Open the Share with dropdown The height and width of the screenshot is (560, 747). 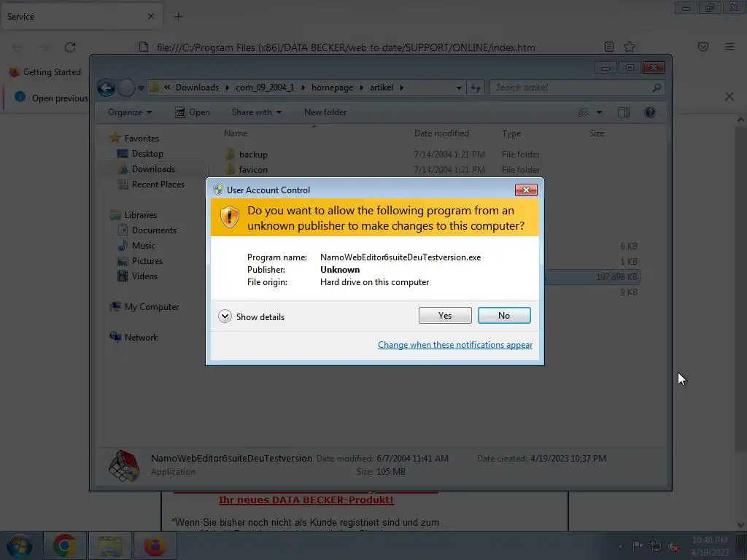pos(256,112)
